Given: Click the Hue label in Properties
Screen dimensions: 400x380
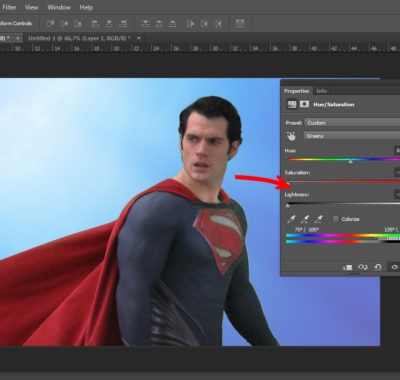Looking at the screenshot, I should (x=290, y=151).
